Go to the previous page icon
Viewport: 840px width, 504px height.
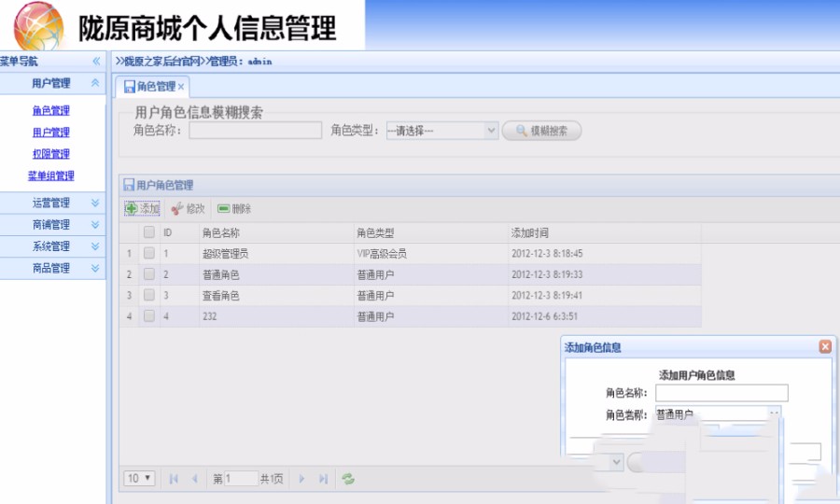(x=195, y=479)
